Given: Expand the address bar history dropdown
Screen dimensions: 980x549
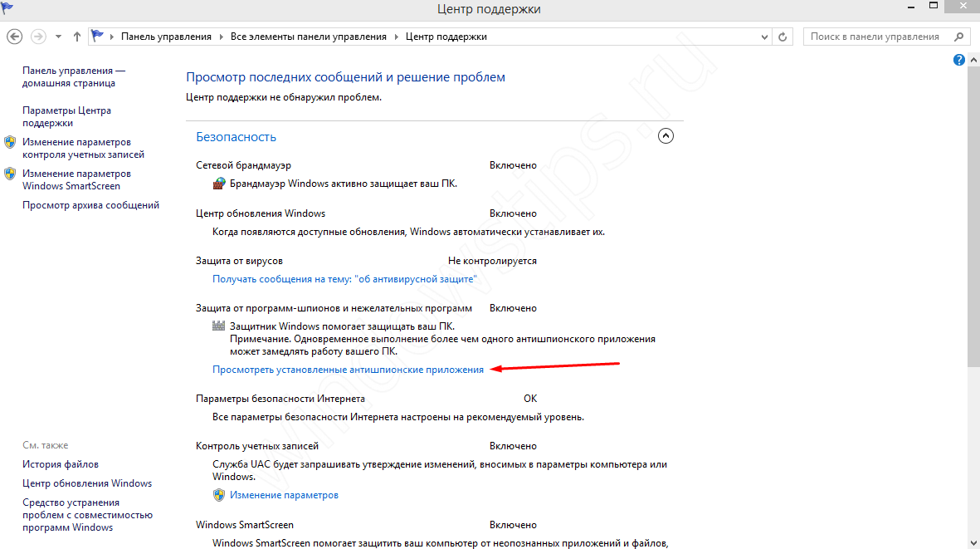Looking at the screenshot, I should click(x=765, y=37).
